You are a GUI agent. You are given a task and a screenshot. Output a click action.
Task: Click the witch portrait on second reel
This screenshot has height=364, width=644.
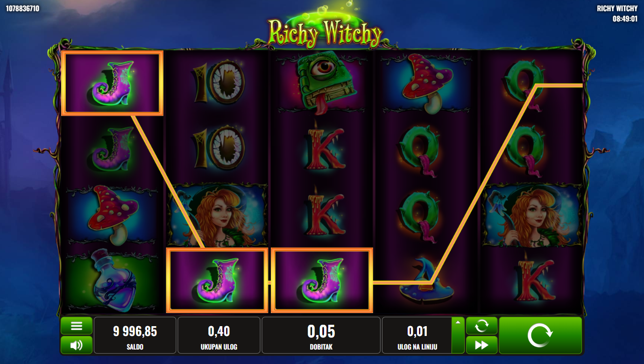[x=217, y=215]
